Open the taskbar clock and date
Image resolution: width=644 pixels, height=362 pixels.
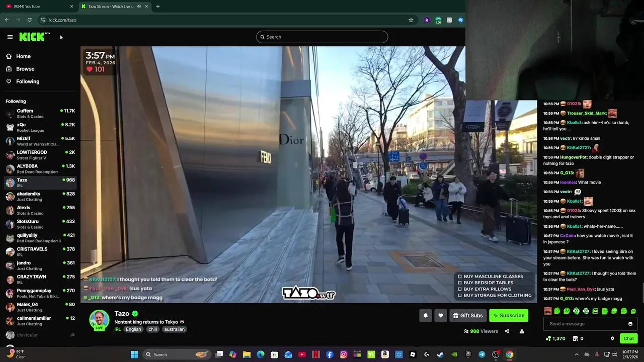[x=630, y=354]
